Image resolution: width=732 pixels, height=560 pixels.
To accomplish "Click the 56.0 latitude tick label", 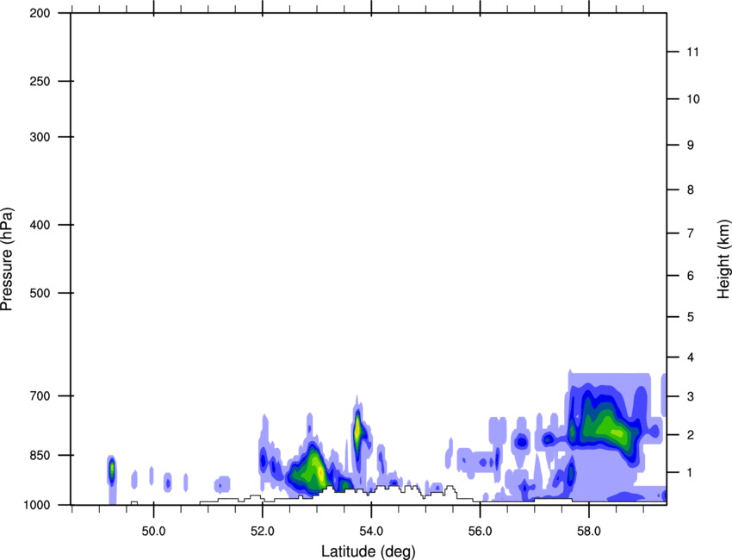I will click(x=480, y=532).
